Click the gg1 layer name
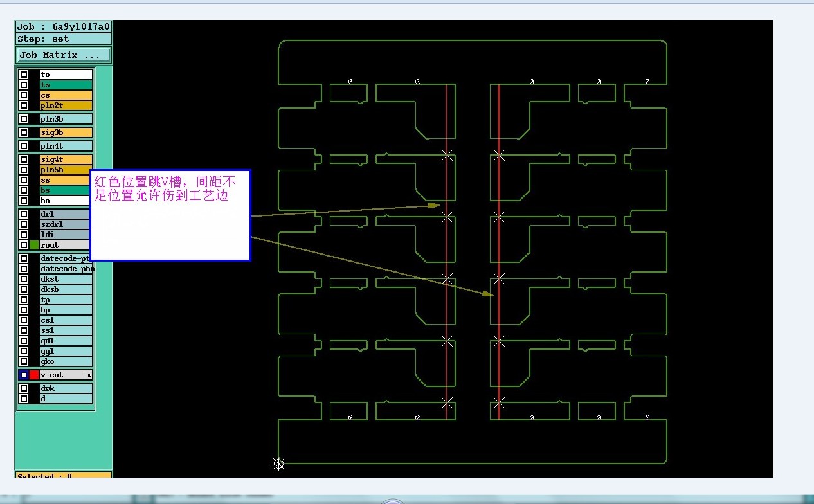 [x=66, y=351]
